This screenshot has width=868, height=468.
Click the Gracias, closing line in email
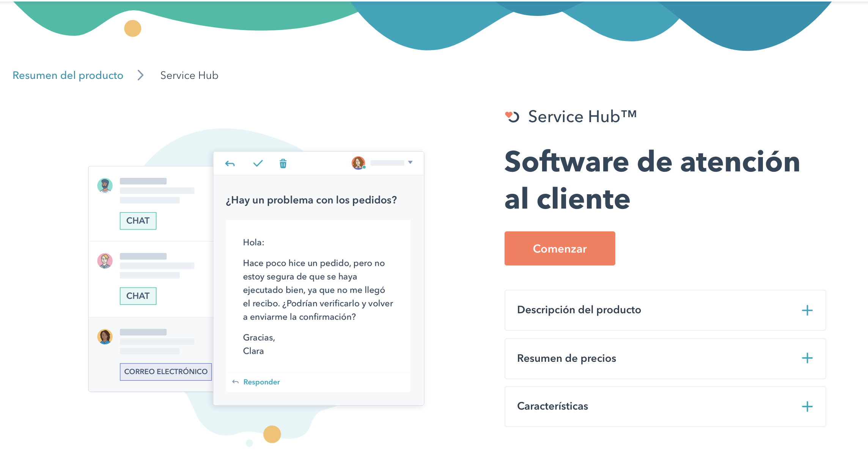click(259, 338)
